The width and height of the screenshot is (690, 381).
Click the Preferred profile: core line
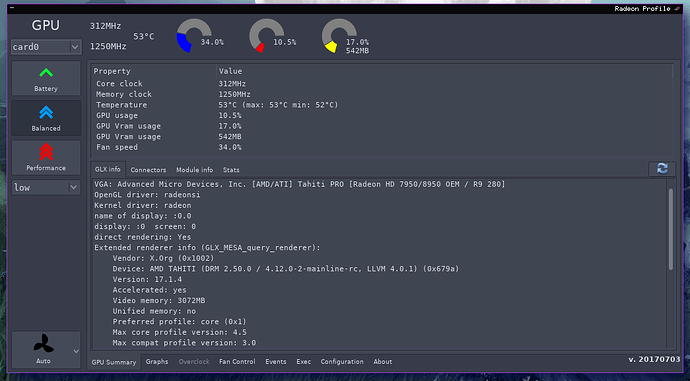click(x=180, y=322)
